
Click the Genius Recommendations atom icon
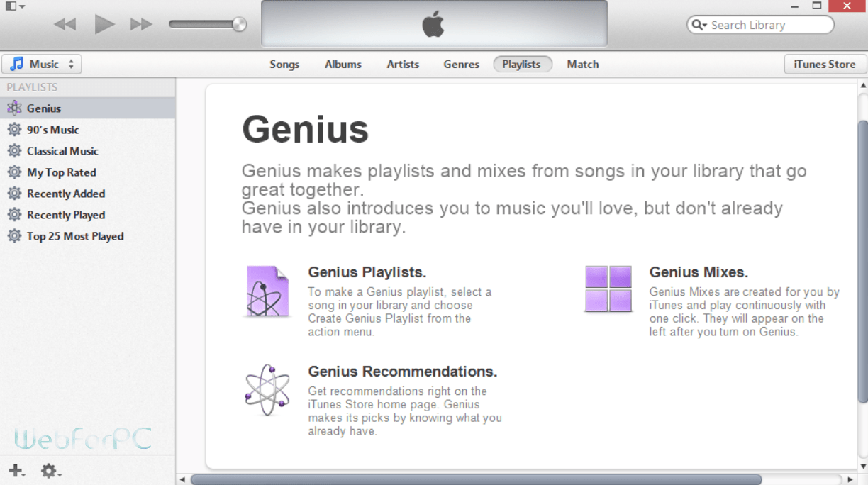tap(267, 390)
